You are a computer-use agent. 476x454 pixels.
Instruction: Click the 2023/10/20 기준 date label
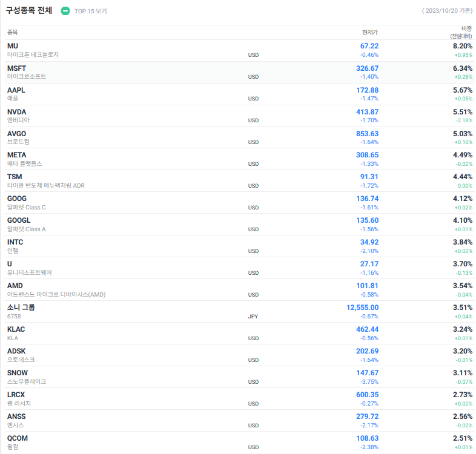[447, 11]
